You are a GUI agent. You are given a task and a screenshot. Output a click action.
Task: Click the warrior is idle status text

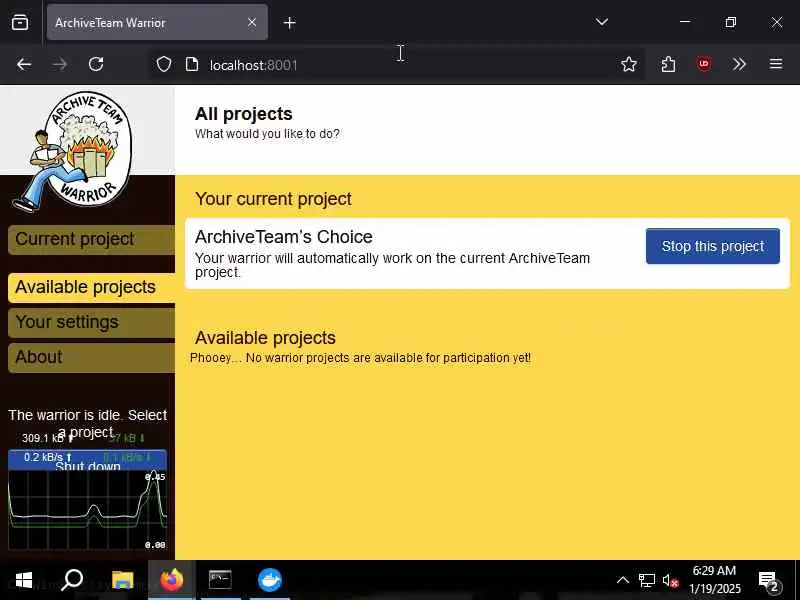pyautogui.click(x=87, y=423)
